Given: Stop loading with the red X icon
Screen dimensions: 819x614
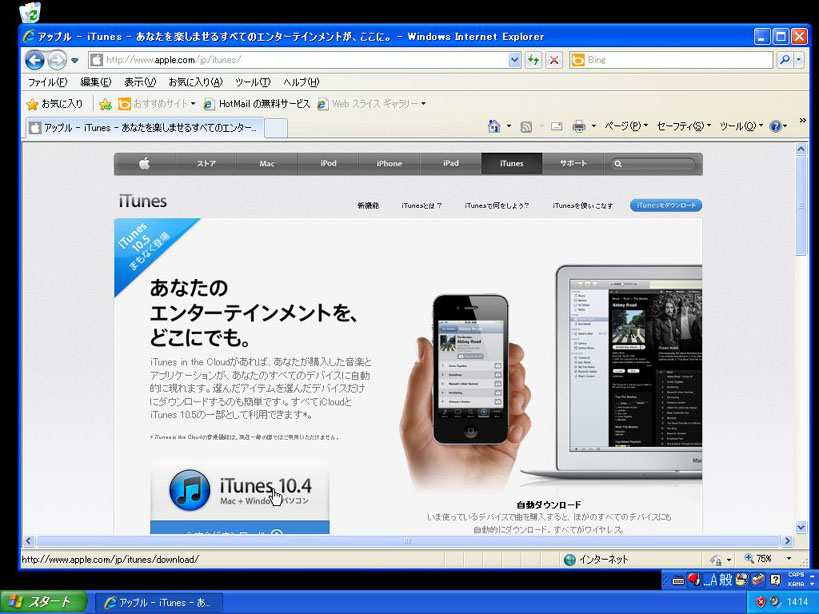Looking at the screenshot, I should point(554,60).
